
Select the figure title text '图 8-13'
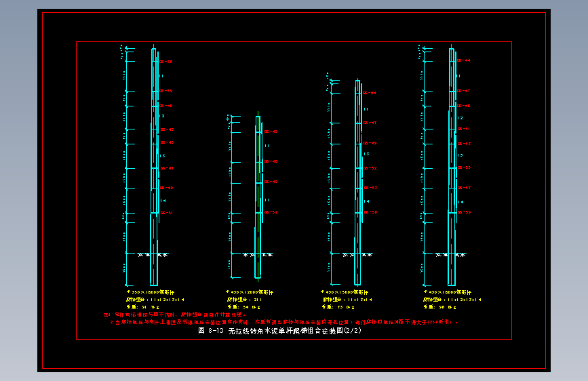(x=211, y=331)
